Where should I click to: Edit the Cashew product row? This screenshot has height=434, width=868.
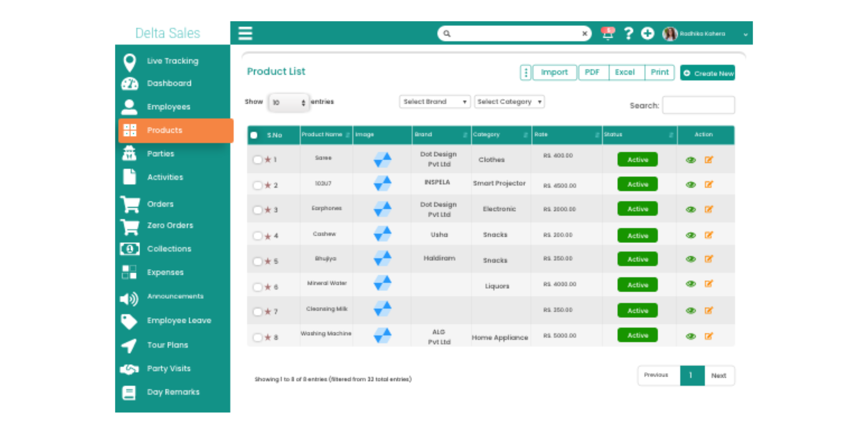708,235
